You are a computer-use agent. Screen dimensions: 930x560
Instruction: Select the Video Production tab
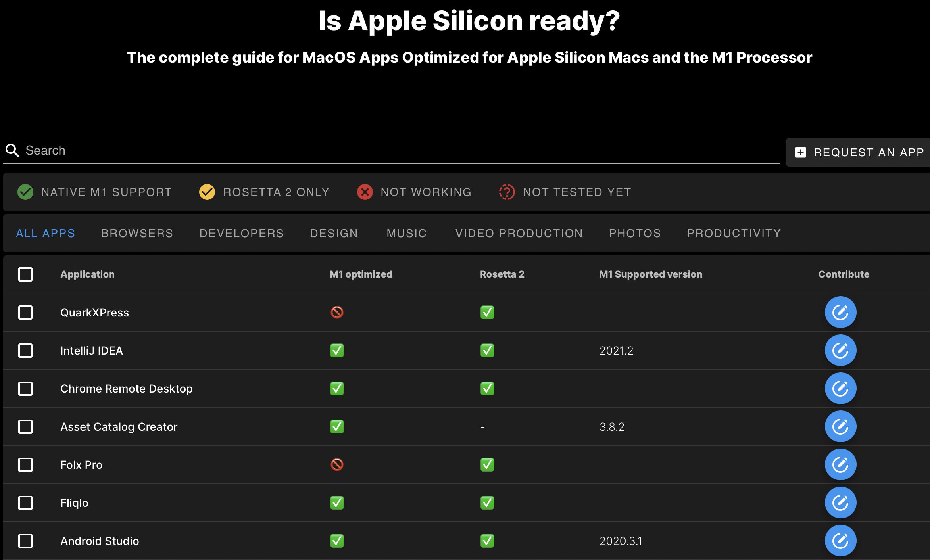click(x=519, y=233)
